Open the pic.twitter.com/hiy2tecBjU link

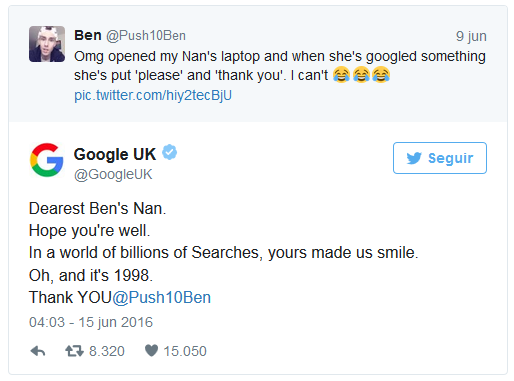click(x=153, y=95)
